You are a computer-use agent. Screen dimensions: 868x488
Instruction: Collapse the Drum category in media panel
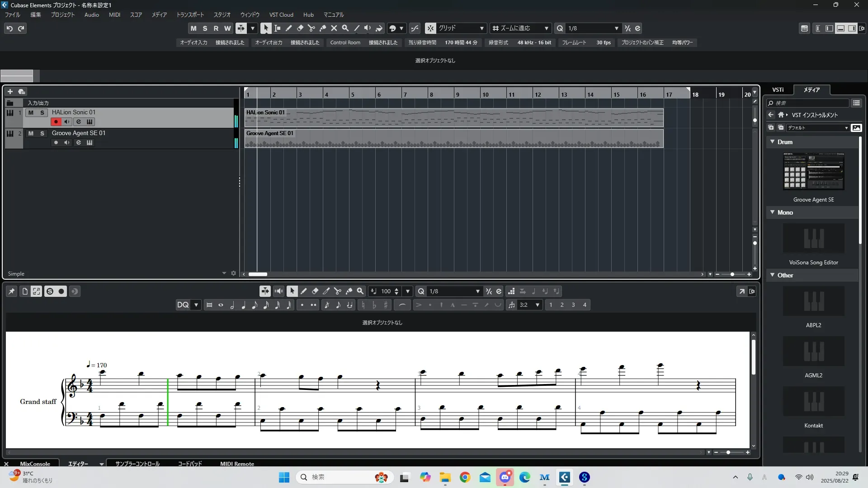point(773,142)
